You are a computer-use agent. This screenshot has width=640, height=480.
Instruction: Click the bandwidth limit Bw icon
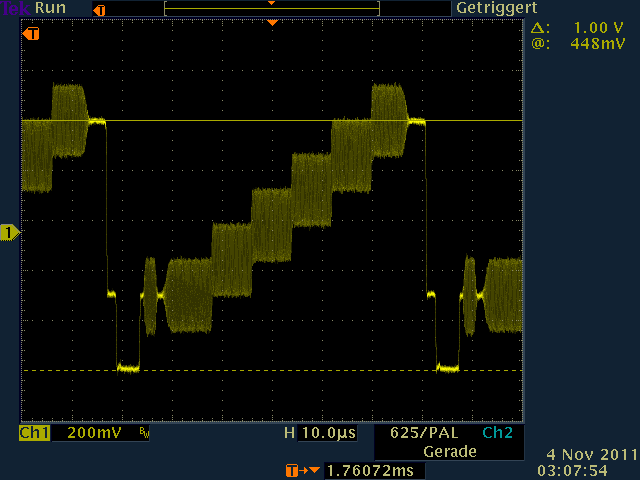pyautogui.click(x=144, y=434)
